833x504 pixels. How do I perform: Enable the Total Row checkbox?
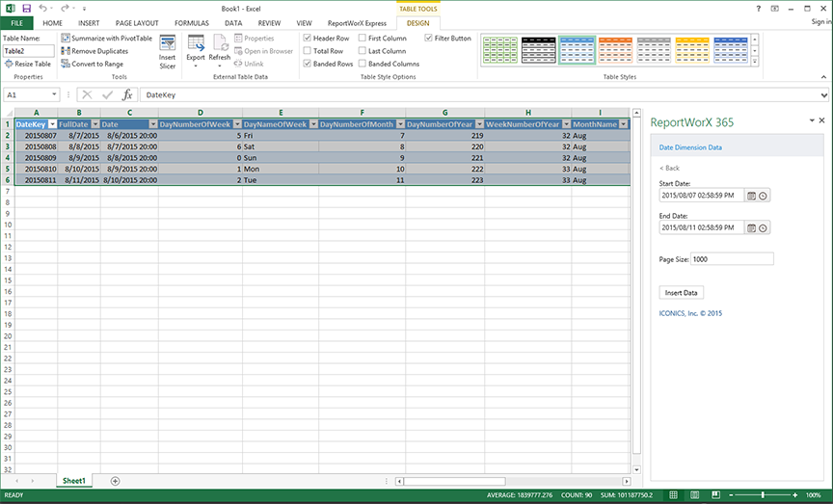click(308, 51)
